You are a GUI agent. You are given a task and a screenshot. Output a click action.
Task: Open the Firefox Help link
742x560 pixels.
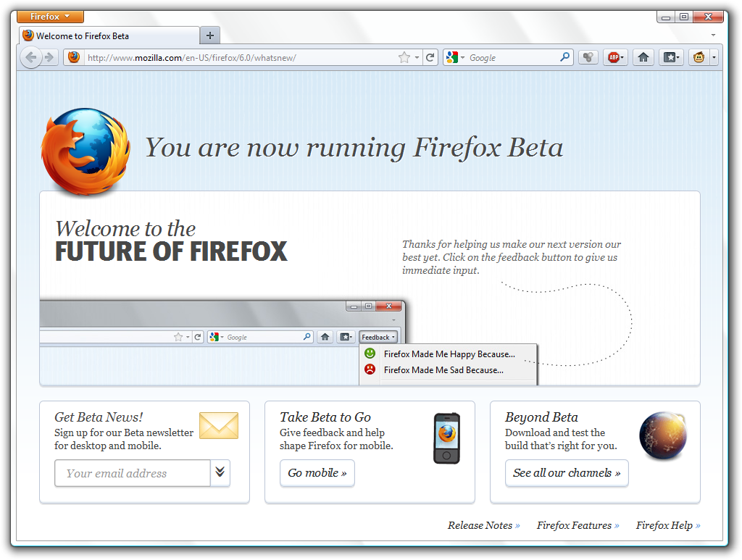[x=668, y=525]
